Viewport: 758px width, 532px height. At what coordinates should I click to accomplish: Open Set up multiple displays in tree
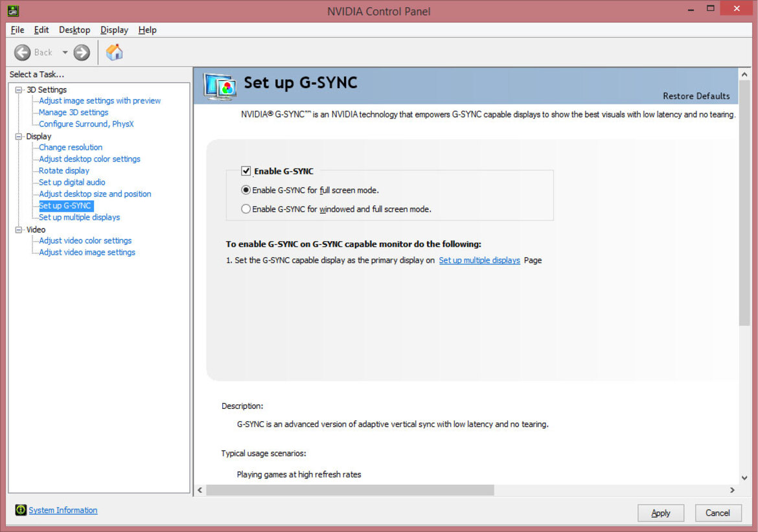coord(79,217)
